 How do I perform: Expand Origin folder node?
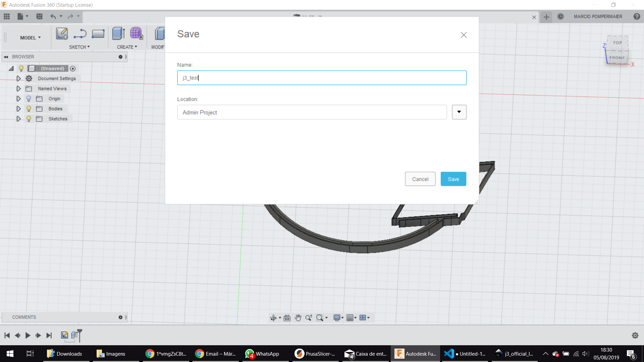click(18, 99)
